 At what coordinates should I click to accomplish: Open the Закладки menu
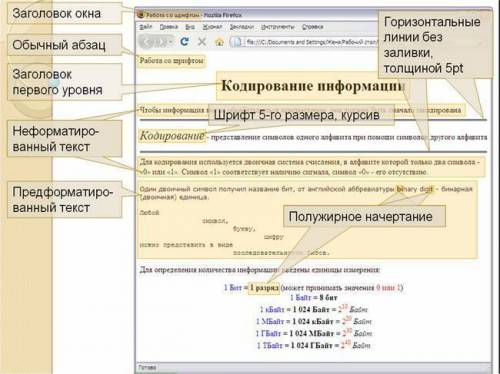242,27
